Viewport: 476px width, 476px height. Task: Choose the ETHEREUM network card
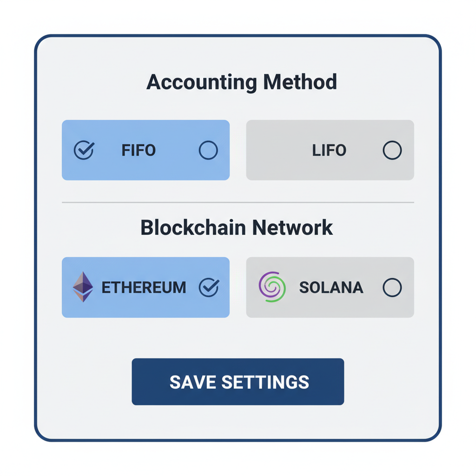click(x=145, y=287)
